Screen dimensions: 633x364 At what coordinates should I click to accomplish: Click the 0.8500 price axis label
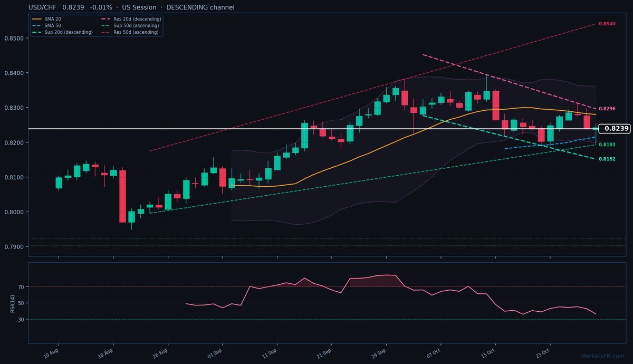point(14,39)
